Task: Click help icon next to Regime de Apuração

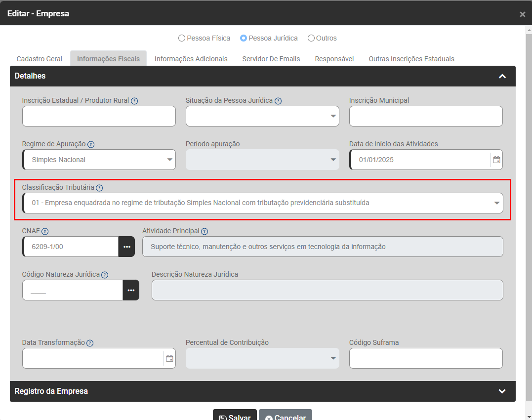Action: click(91, 144)
